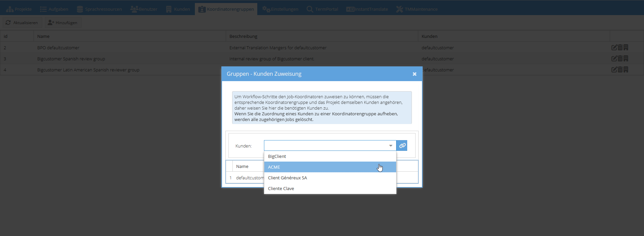Click the Hinzufügen button
This screenshot has height=236, width=644.
[63, 23]
